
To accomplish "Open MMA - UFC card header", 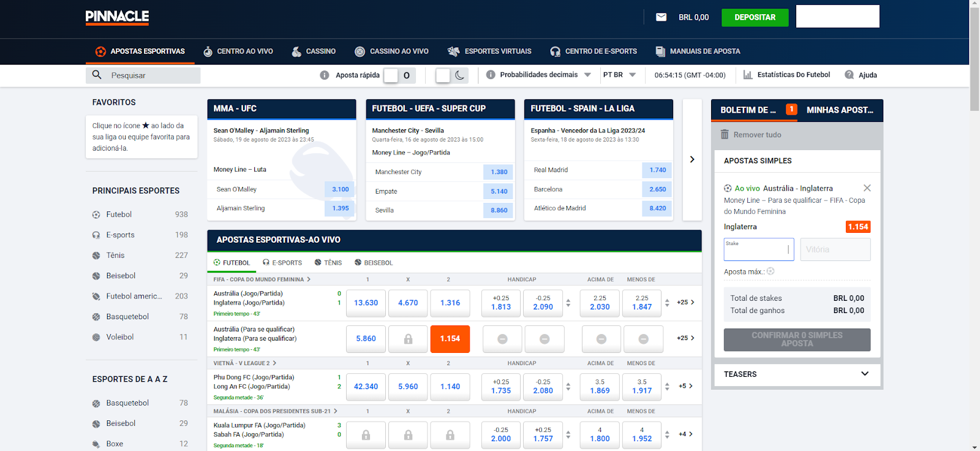I will tap(282, 108).
